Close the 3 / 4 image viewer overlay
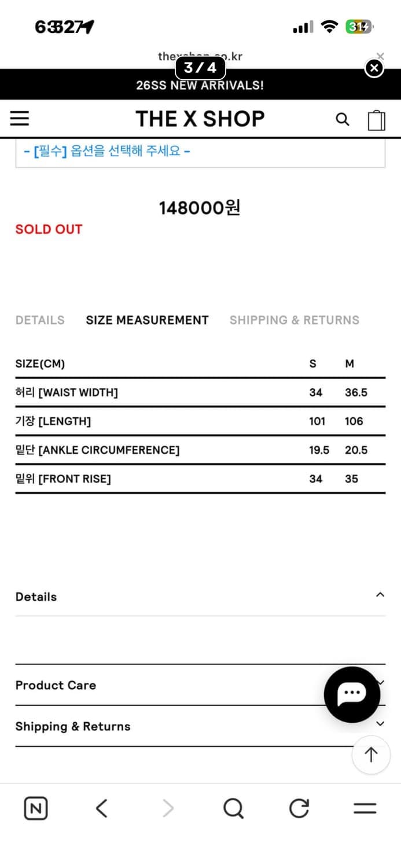This screenshot has height=868, width=401. (374, 68)
